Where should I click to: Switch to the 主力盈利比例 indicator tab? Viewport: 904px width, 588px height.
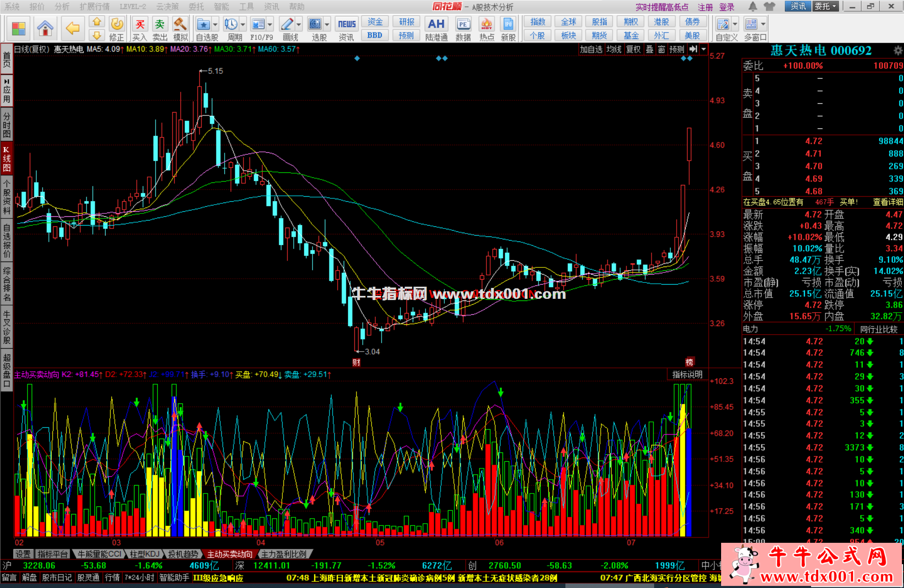(x=284, y=554)
